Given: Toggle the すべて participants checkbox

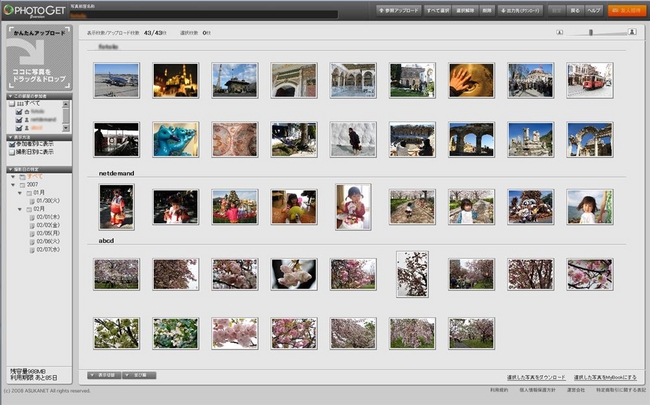Looking at the screenshot, I should pos(12,104).
